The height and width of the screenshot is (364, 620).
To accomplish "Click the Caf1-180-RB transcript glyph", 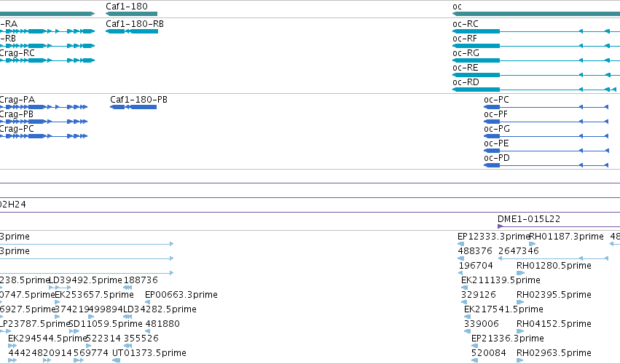I will pos(132,31).
